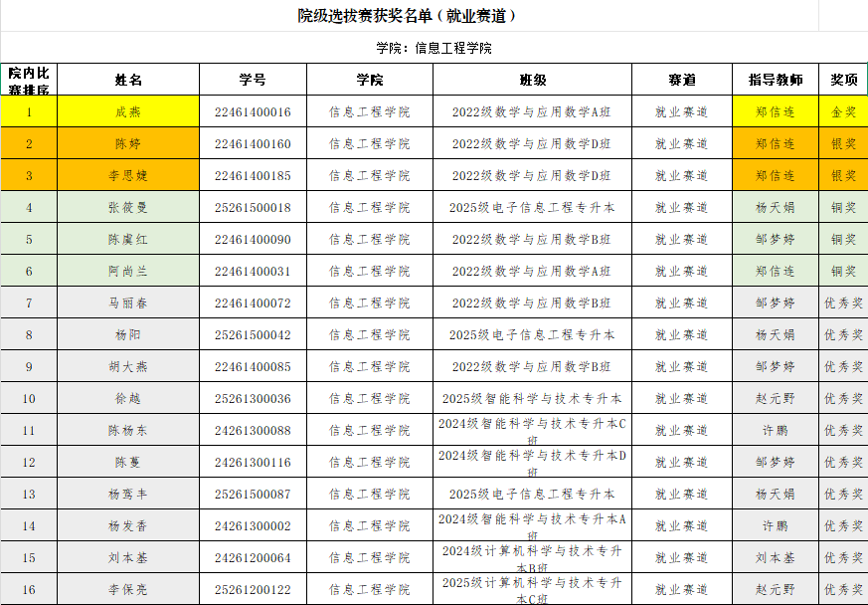Select the ranking number 16 cell
The width and height of the screenshot is (868, 605).
29,589
